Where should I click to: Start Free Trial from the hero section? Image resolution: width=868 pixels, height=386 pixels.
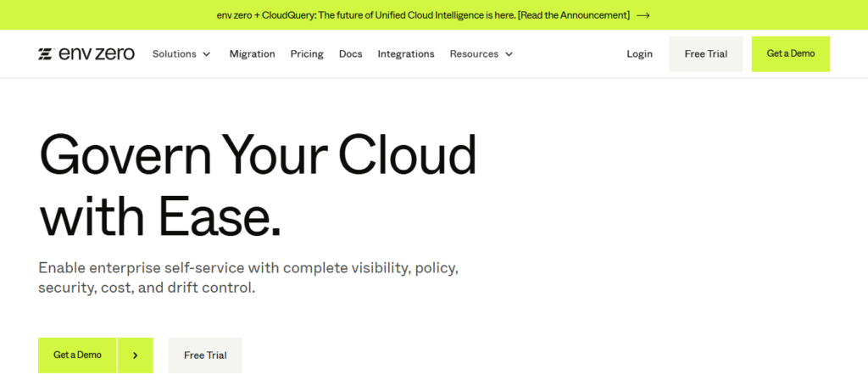coord(205,355)
